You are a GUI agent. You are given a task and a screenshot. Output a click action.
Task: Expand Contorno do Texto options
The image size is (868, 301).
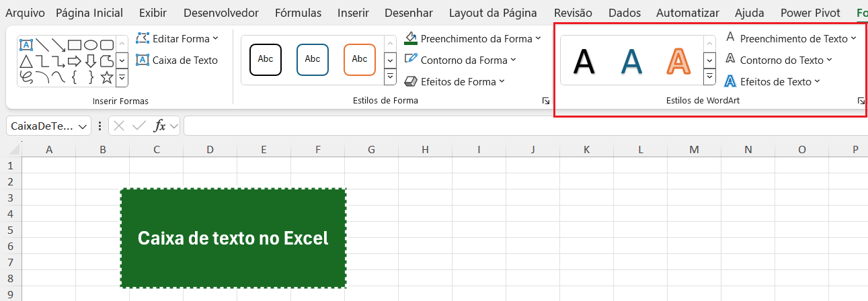[x=829, y=60]
